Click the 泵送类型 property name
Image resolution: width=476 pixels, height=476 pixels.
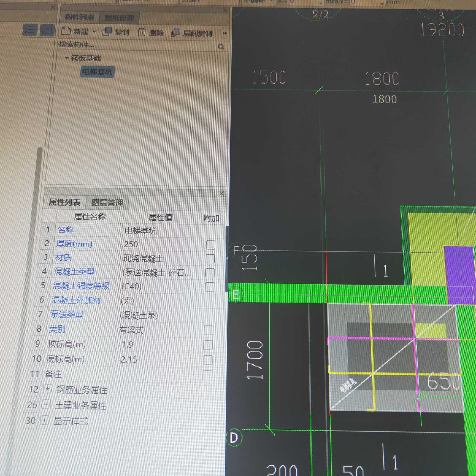click(x=66, y=314)
